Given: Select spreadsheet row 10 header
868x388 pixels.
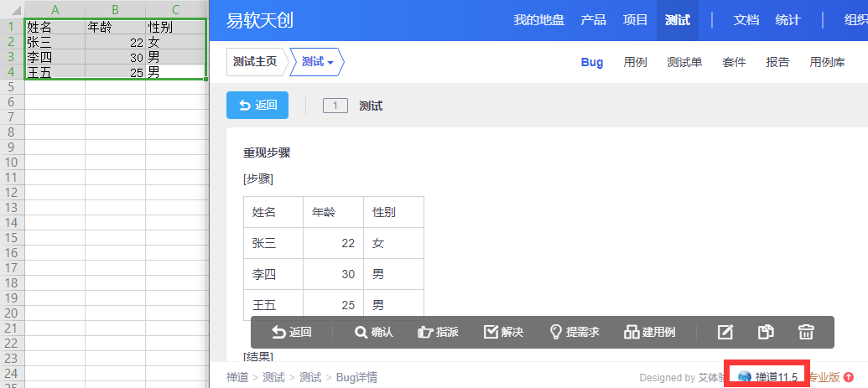Looking at the screenshot, I should click(12, 163).
